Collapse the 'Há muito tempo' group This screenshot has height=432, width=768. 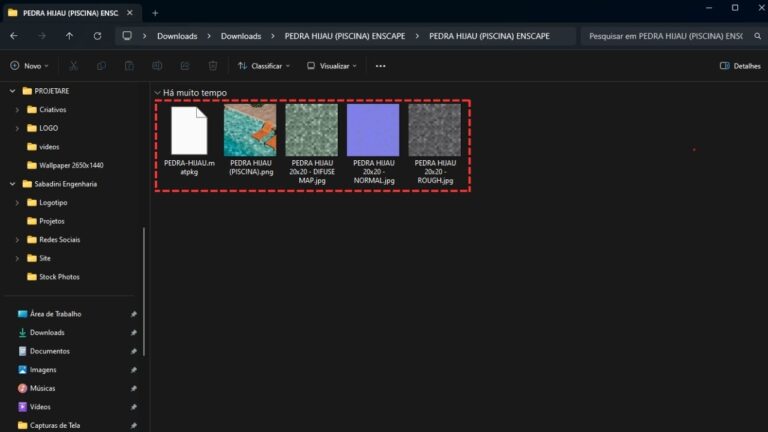(x=157, y=93)
